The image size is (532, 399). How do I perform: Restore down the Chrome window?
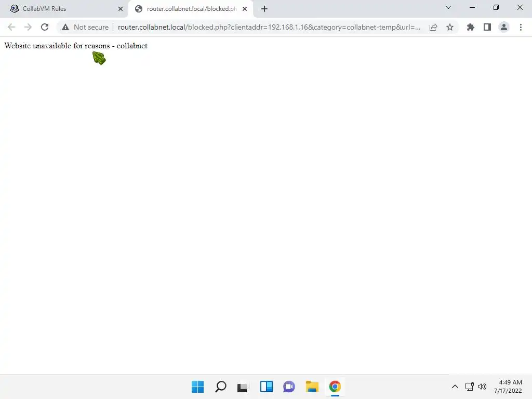click(x=496, y=7)
